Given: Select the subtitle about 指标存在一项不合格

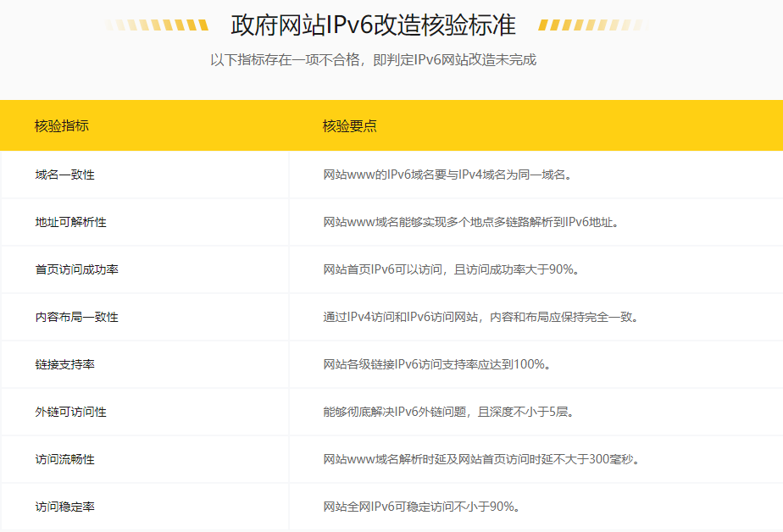Looking at the screenshot, I should pyautogui.click(x=373, y=60).
